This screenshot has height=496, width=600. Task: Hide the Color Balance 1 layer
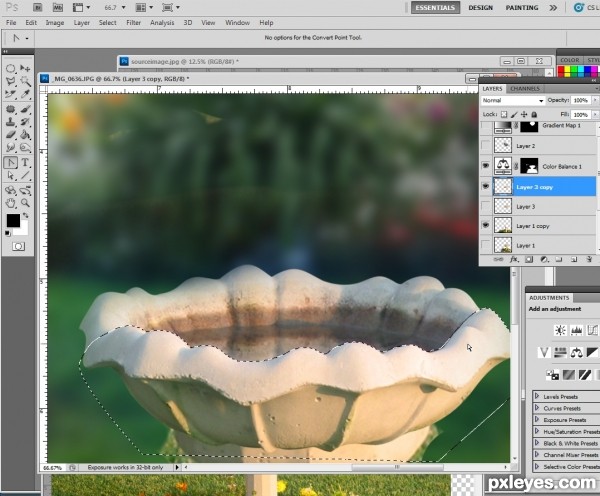tap(486, 166)
